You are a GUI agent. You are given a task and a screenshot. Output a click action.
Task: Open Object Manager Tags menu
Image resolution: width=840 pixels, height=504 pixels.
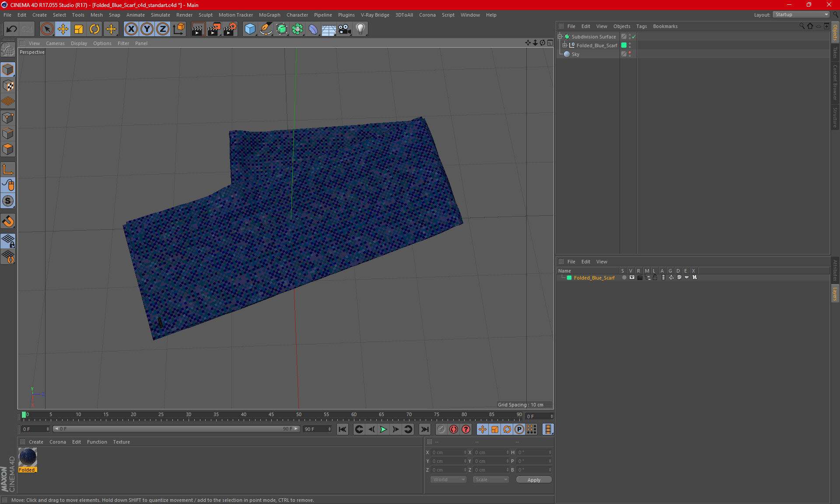pyautogui.click(x=641, y=26)
